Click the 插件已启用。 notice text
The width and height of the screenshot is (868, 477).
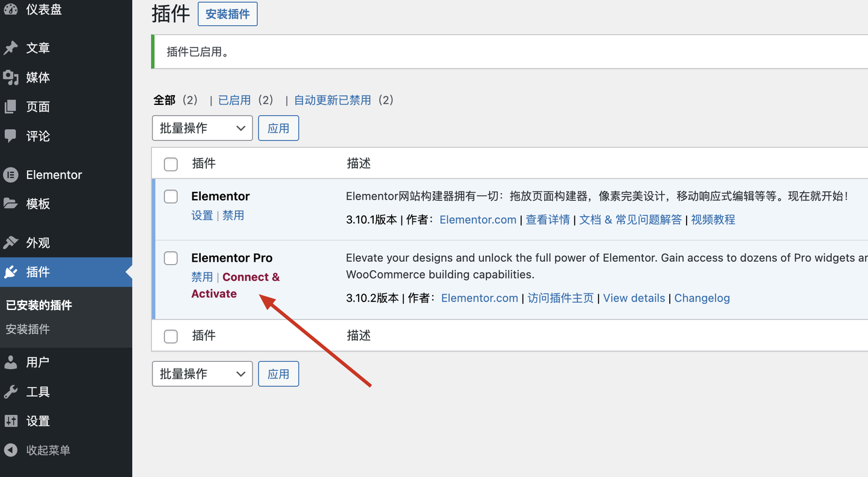pos(198,52)
